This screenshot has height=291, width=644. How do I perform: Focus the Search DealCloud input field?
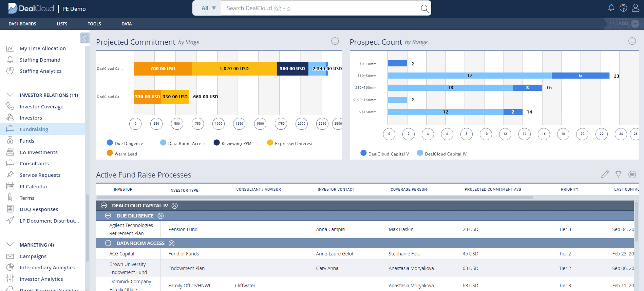point(321,8)
